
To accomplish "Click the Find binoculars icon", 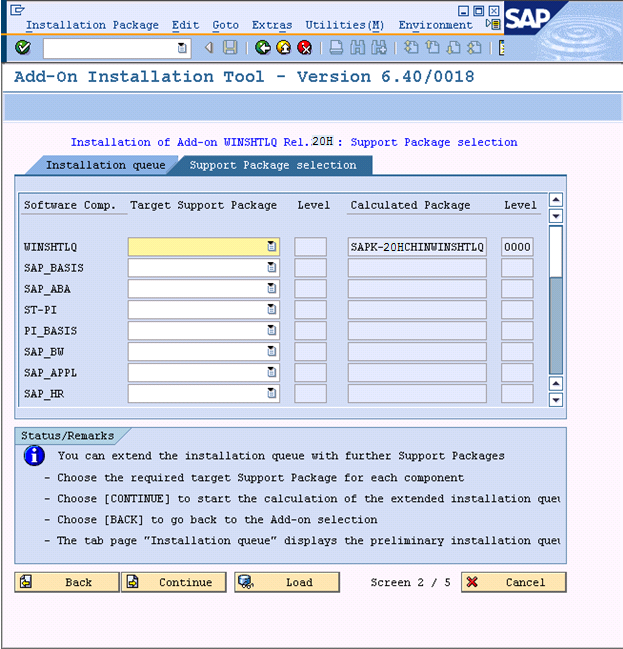I will click(x=358, y=48).
